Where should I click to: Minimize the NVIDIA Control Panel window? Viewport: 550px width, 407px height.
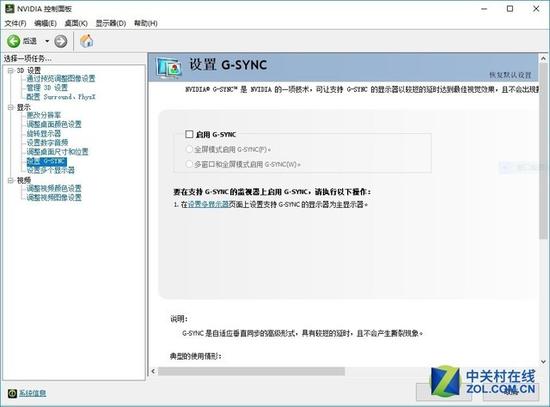pos(484,9)
